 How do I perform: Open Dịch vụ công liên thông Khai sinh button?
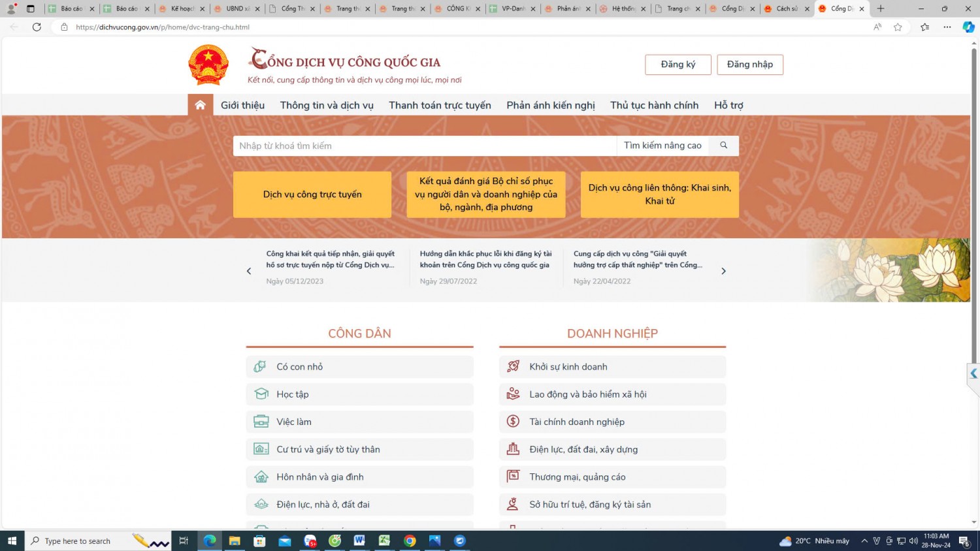tap(660, 195)
